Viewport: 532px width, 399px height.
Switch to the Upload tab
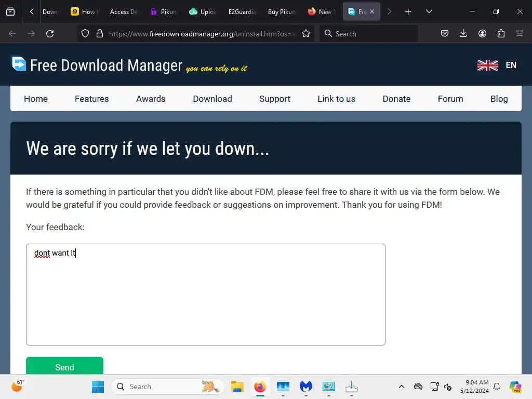point(203,12)
